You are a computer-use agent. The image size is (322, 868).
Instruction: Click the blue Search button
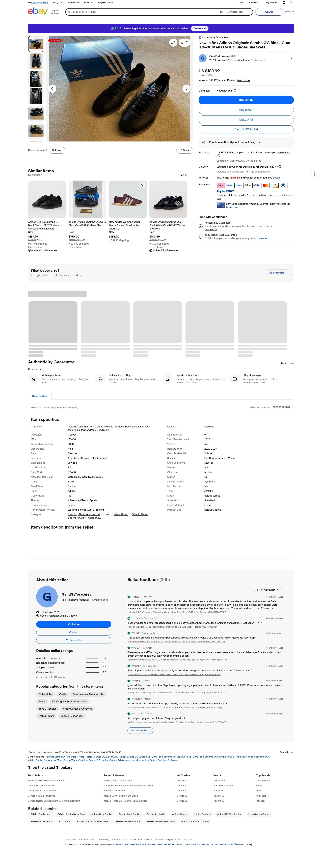[269, 12]
